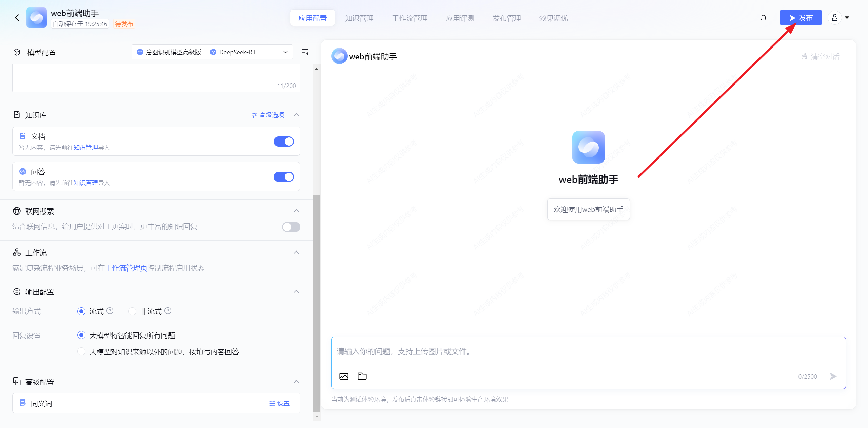Click 清空对话 to clear chat
This screenshot has width=868, height=428.
[821, 56]
